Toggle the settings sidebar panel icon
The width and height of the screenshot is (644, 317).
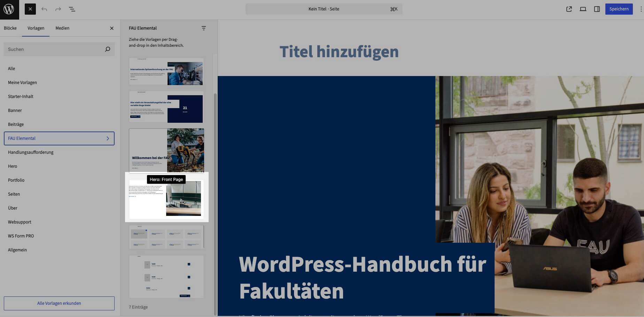pos(597,9)
